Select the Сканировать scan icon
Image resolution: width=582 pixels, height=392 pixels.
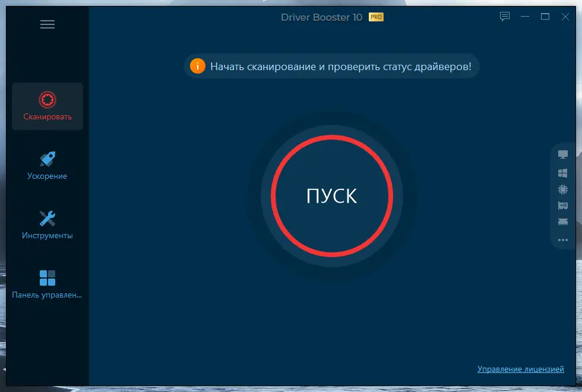tap(48, 99)
